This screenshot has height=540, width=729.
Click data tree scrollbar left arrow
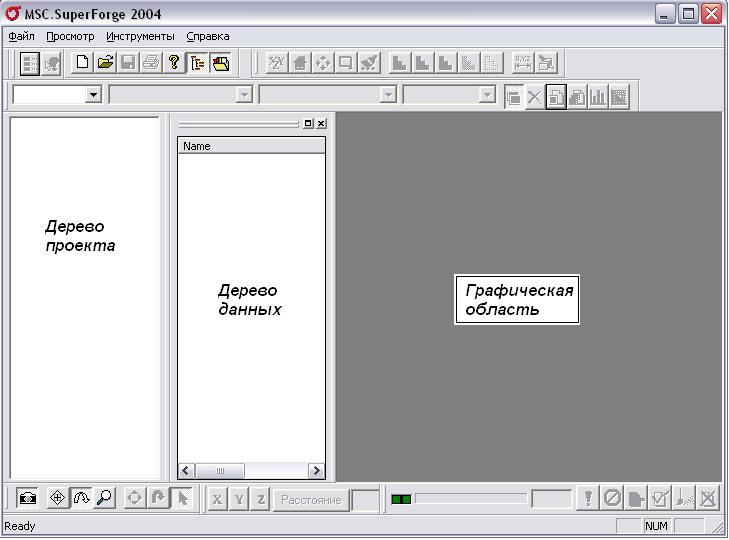point(186,471)
